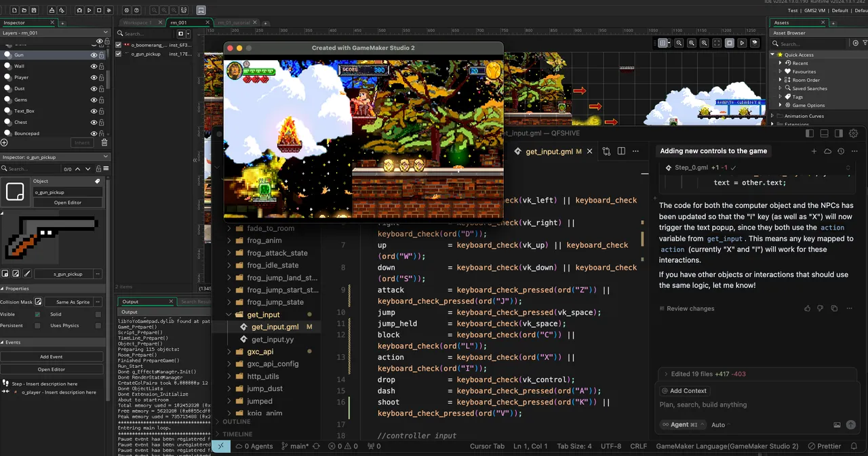The height and width of the screenshot is (456, 868).
Task: Toggle visibility of the Chest layer
Action: pyautogui.click(x=94, y=123)
